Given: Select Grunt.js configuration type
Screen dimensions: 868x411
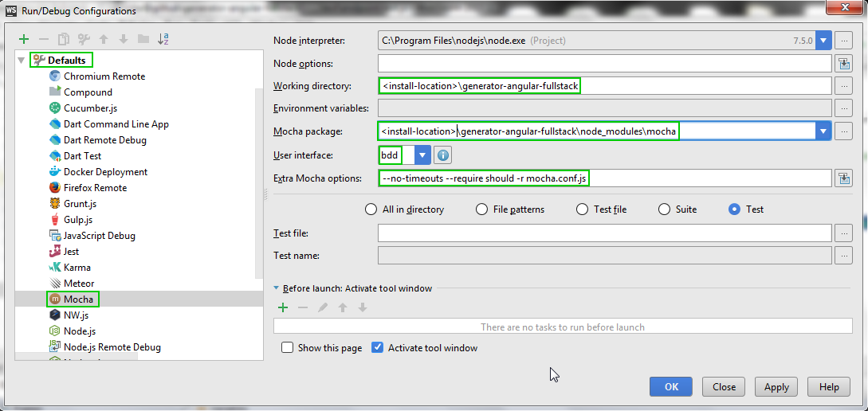Looking at the screenshot, I should (x=81, y=204).
